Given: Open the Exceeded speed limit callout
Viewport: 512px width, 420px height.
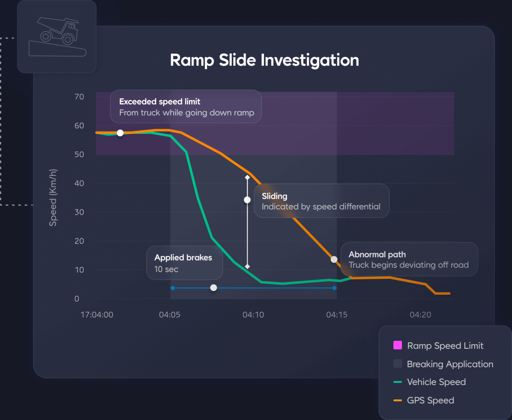Looking at the screenshot, I should pos(186,107).
